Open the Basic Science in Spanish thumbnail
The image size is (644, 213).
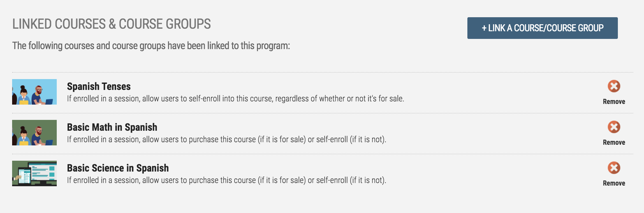click(x=34, y=173)
